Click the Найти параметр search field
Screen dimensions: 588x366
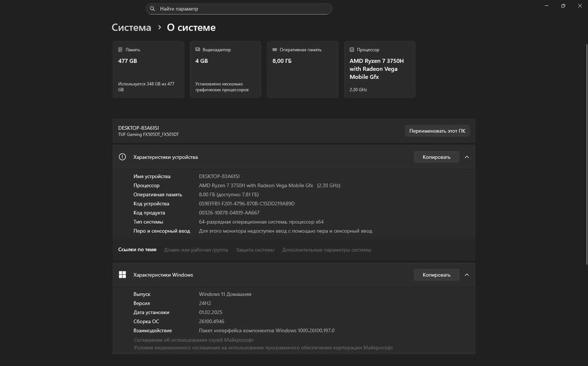click(239, 9)
